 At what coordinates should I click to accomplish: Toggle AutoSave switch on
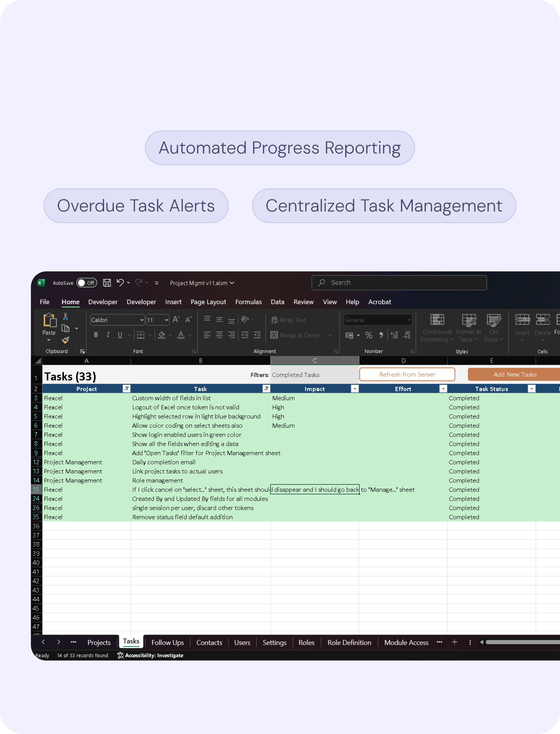pos(86,283)
